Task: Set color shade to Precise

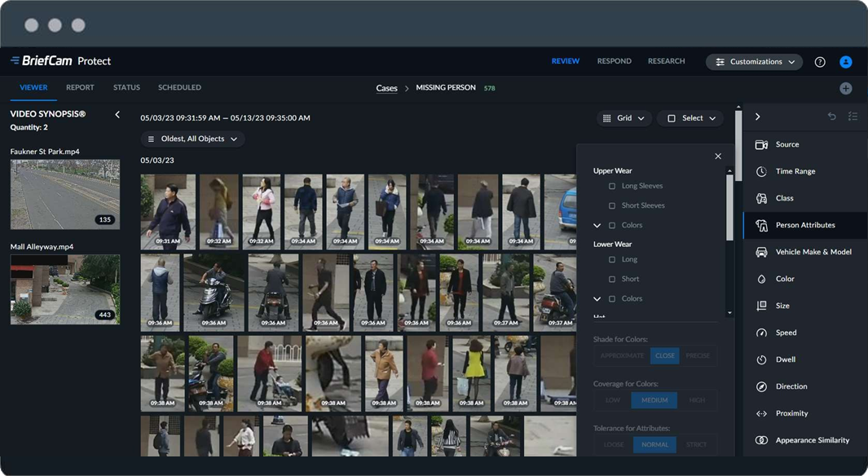Action: pos(698,355)
